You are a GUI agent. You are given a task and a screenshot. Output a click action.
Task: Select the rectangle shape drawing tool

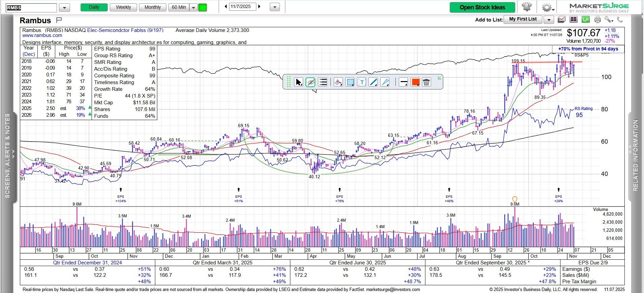(350, 82)
